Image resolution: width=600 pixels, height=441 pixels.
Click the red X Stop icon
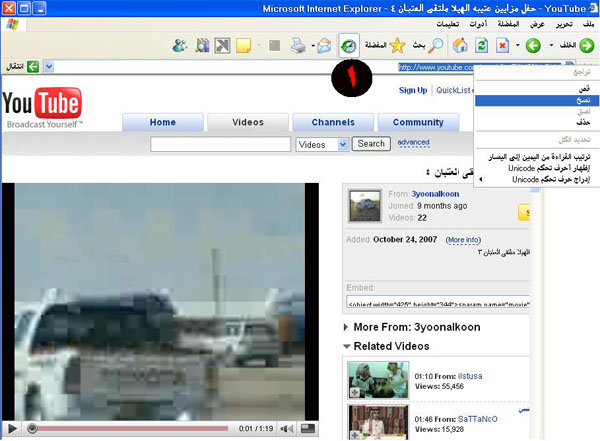[x=502, y=46]
